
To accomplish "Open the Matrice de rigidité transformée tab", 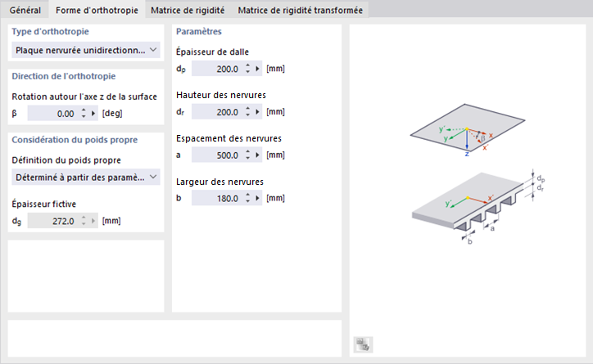I will tap(300, 10).
